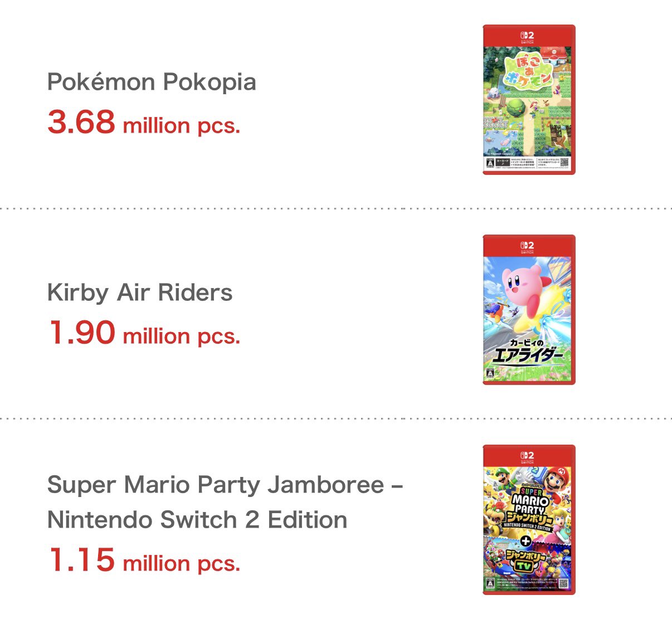Click Nintendo Switch 2 Edition text line
The height and width of the screenshot is (624, 672).
tap(197, 519)
